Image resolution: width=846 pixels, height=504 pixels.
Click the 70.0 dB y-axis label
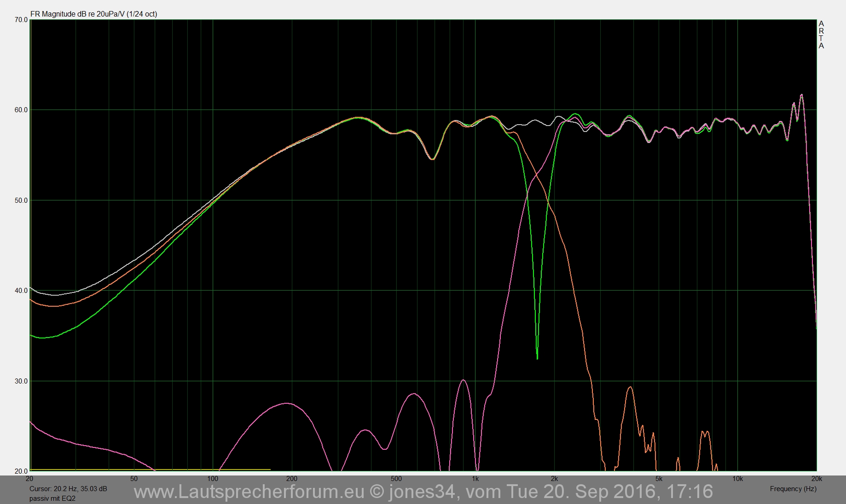coord(21,20)
